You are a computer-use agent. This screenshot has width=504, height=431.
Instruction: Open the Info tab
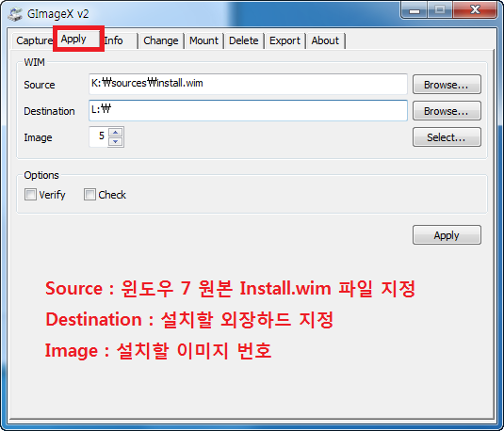click(x=119, y=40)
